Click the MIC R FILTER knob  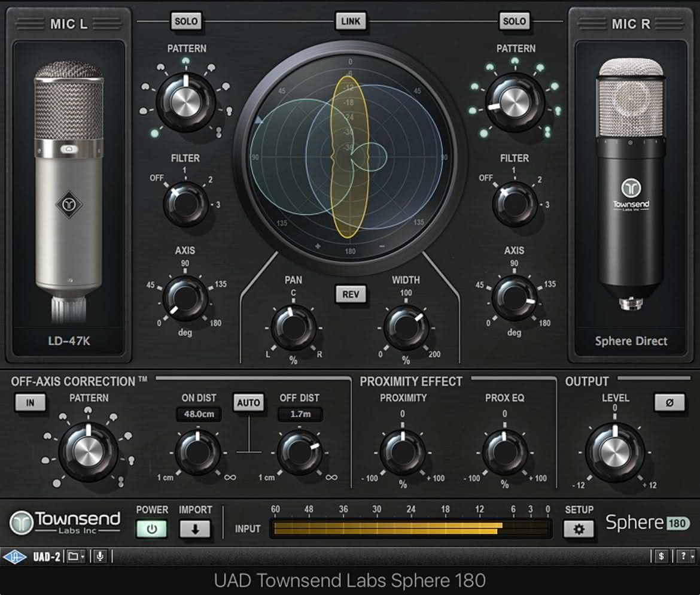[x=515, y=204]
